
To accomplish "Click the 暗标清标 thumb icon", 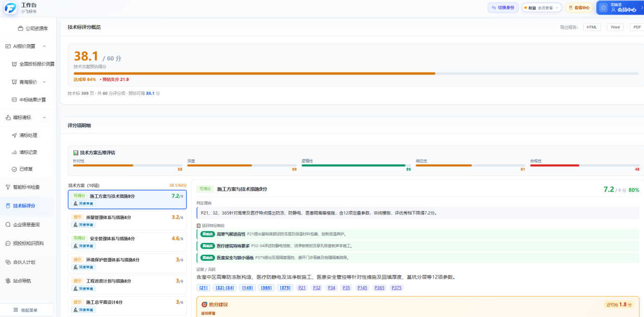I will [8, 118].
